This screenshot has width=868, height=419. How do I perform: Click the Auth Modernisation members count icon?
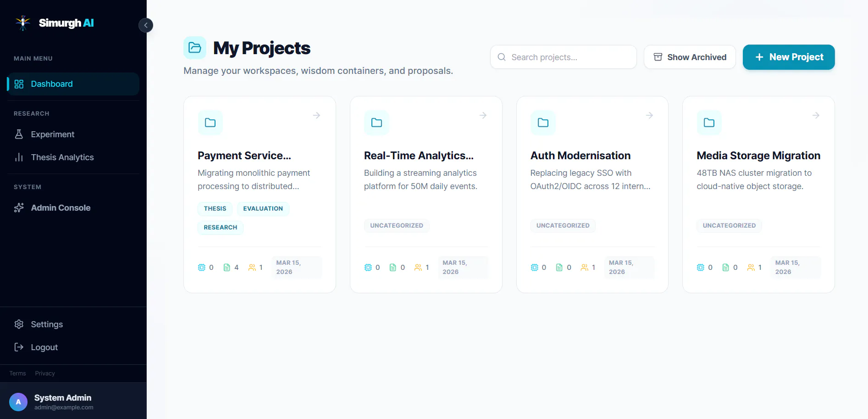tap(585, 268)
